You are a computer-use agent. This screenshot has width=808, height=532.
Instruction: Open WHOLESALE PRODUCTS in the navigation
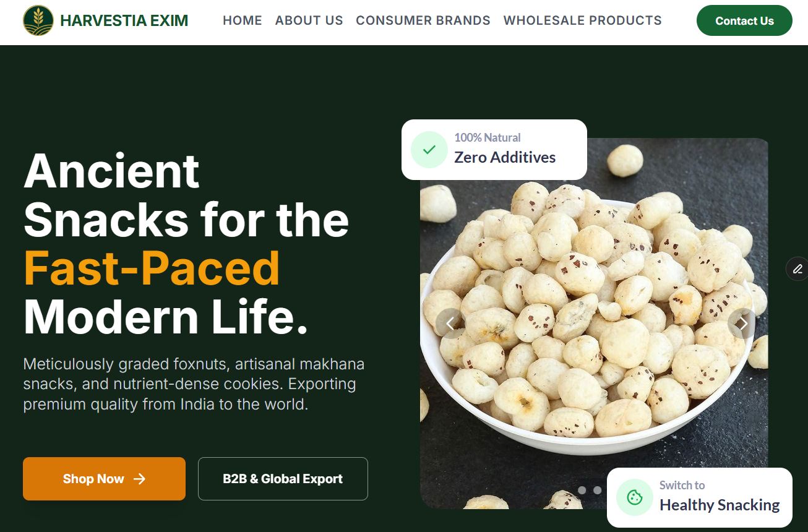[583, 20]
